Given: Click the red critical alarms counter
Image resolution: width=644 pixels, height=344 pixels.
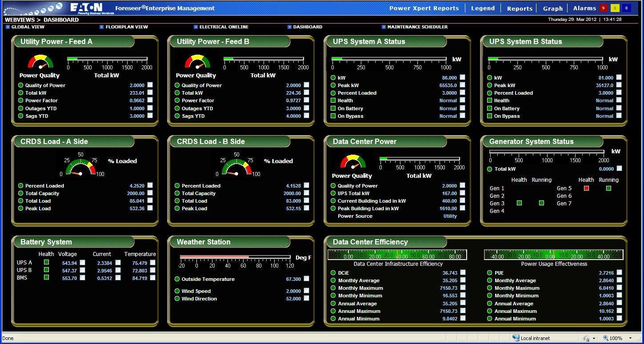Looking at the screenshot, I should [x=603, y=8].
